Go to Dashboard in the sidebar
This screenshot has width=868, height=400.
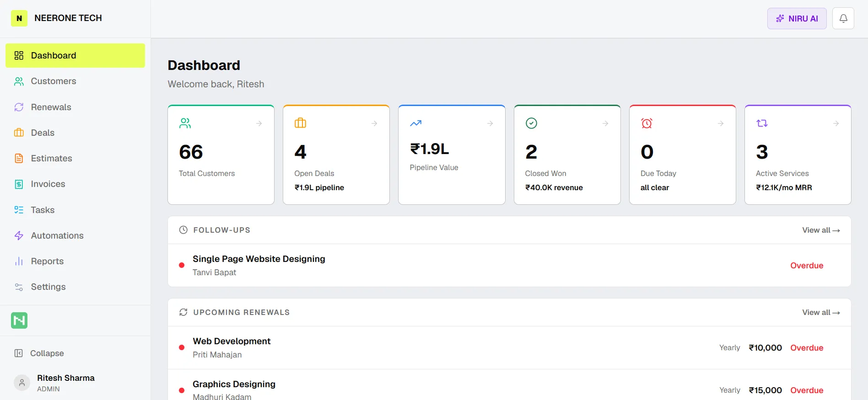[75, 55]
